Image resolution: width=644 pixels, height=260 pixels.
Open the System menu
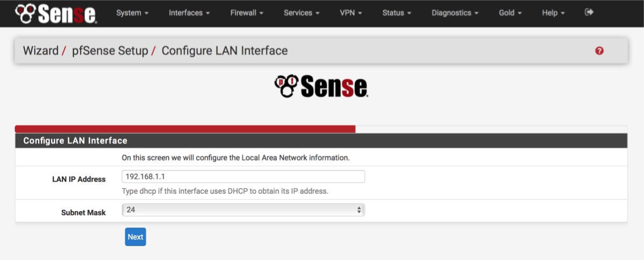(131, 13)
